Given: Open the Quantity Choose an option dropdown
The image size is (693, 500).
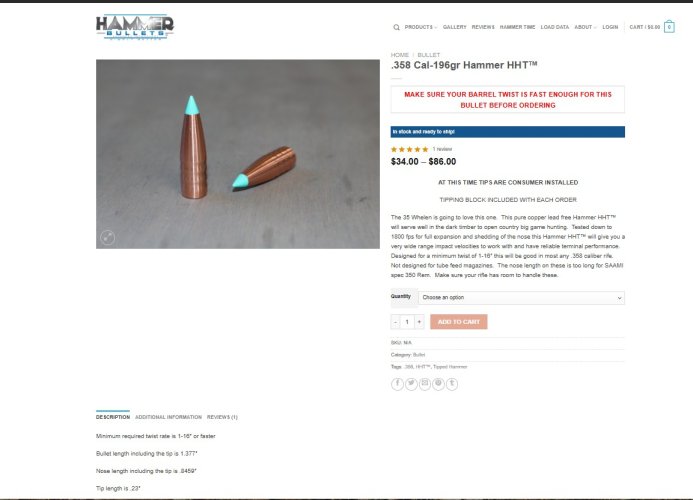Looking at the screenshot, I should point(522,298).
